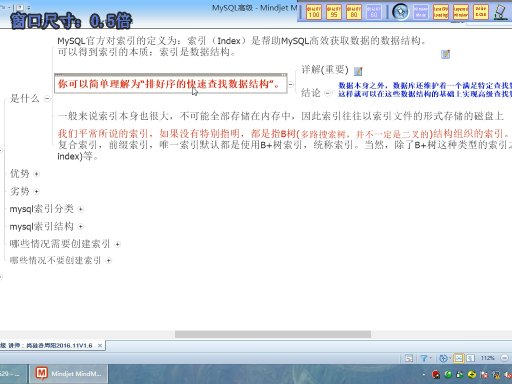Collapse the 是什么 branch
The image size is (512, 384).
[x=47, y=99]
